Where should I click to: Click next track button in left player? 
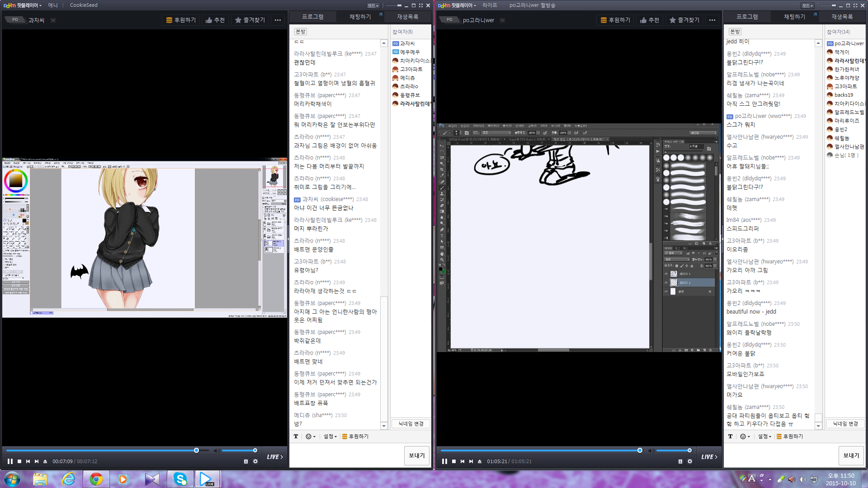pyautogui.click(x=37, y=461)
